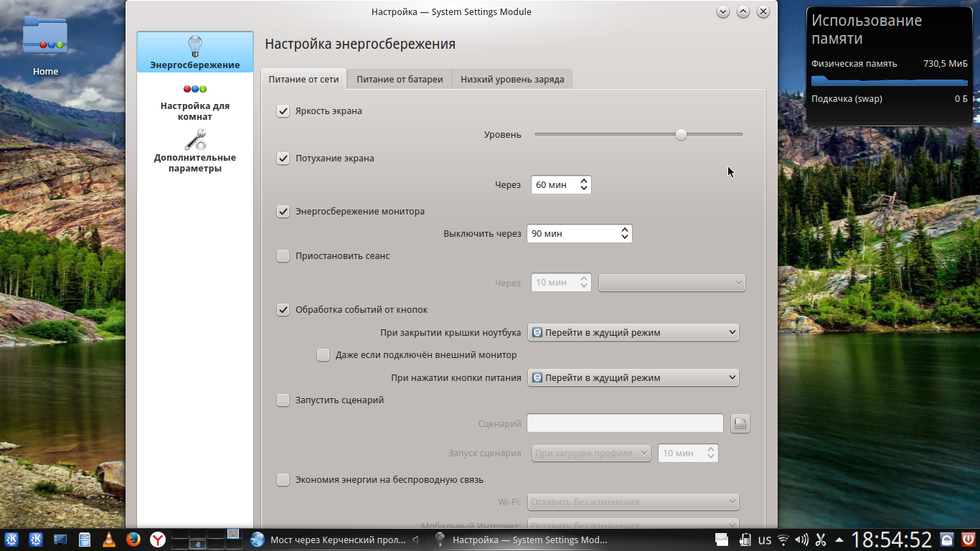980x551 pixels.
Task: Click the Настройка энергосбережения heading
Action: 360,44
